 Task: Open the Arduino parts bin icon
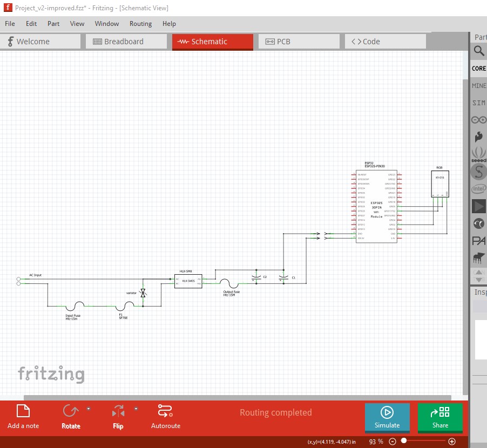tap(478, 119)
